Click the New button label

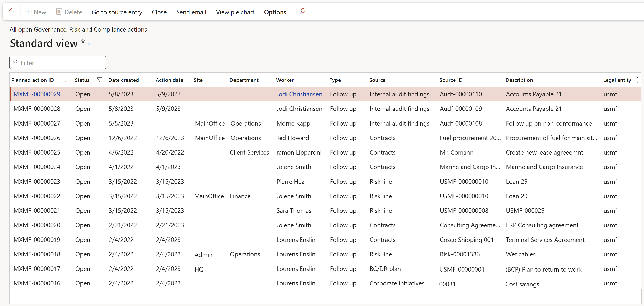[40, 12]
